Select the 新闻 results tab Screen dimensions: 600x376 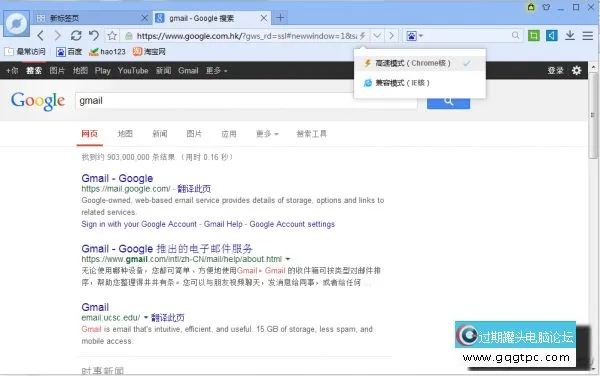tap(160, 134)
